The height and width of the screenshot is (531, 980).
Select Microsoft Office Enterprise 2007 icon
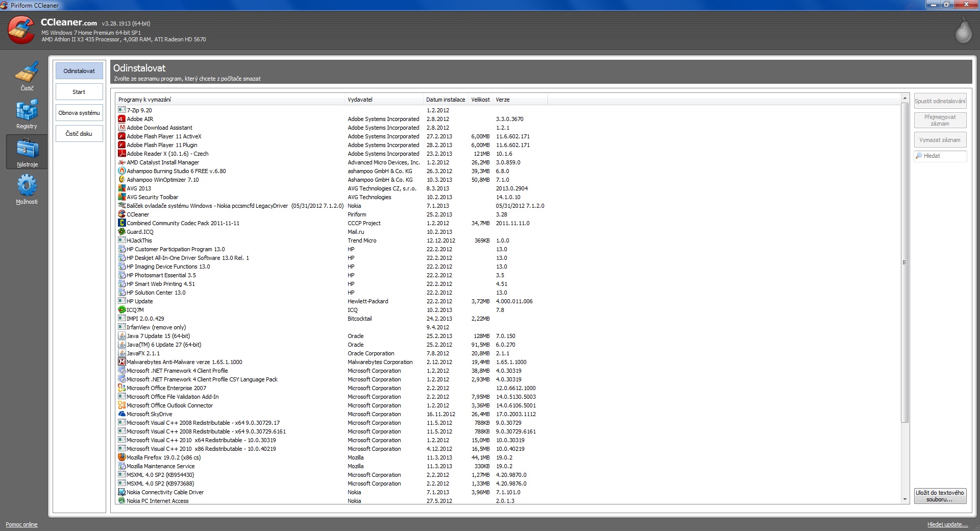[x=122, y=388]
